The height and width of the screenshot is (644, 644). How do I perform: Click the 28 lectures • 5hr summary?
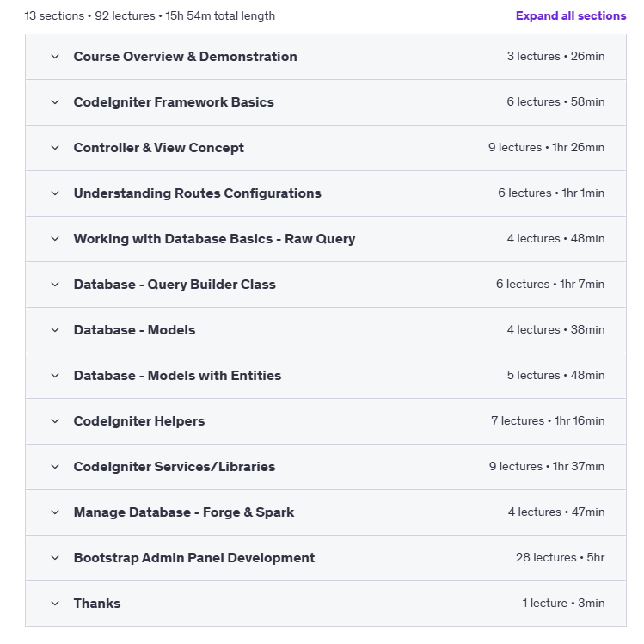point(561,558)
